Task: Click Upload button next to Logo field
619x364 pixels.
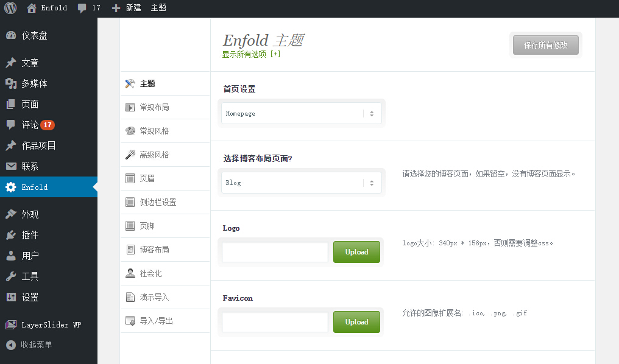Action: pyautogui.click(x=356, y=252)
